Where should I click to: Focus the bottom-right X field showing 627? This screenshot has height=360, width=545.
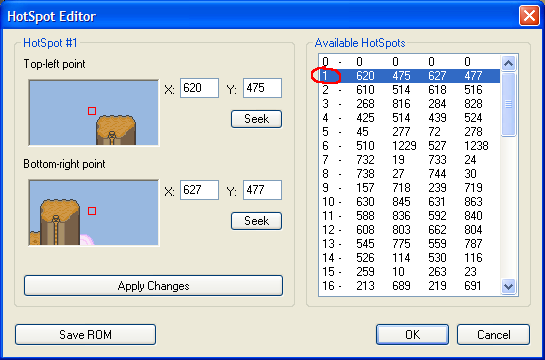(200, 190)
